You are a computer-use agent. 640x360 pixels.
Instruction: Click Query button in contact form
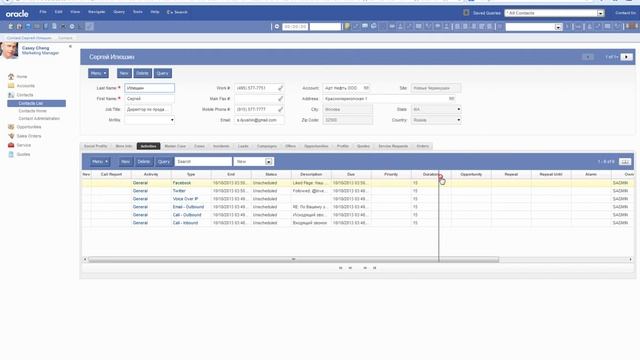click(162, 73)
